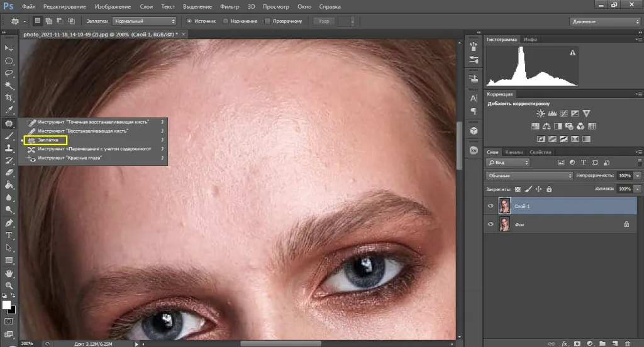
Task: Open the Гистограмма panel menu
Action: (x=639, y=40)
